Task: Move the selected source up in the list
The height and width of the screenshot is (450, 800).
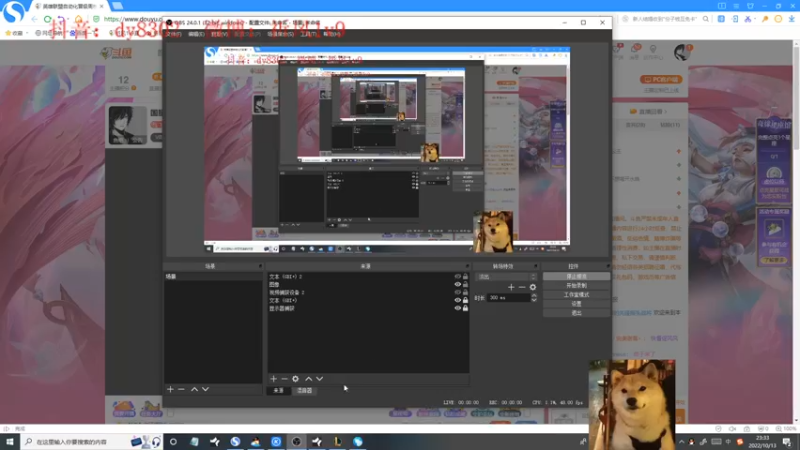Action: pyautogui.click(x=309, y=379)
